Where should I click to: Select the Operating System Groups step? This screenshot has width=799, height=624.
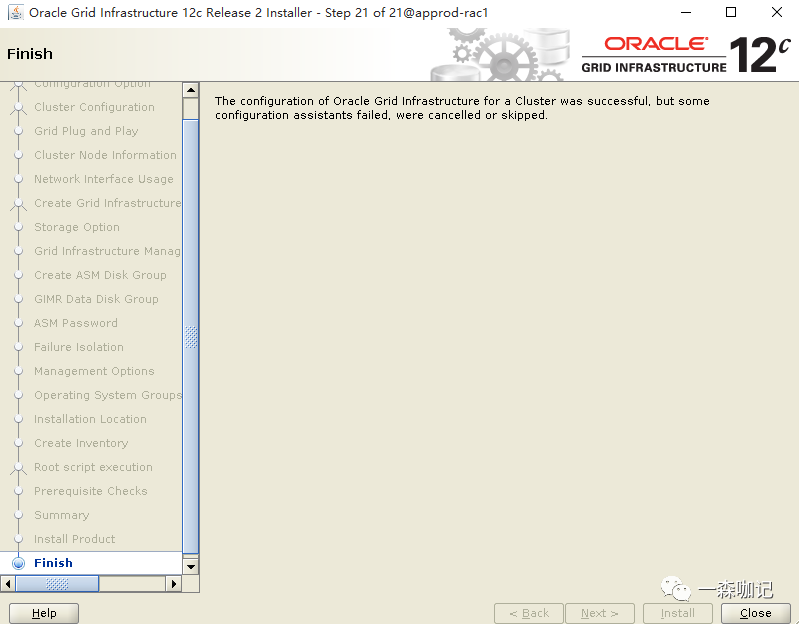tap(108, 395)
